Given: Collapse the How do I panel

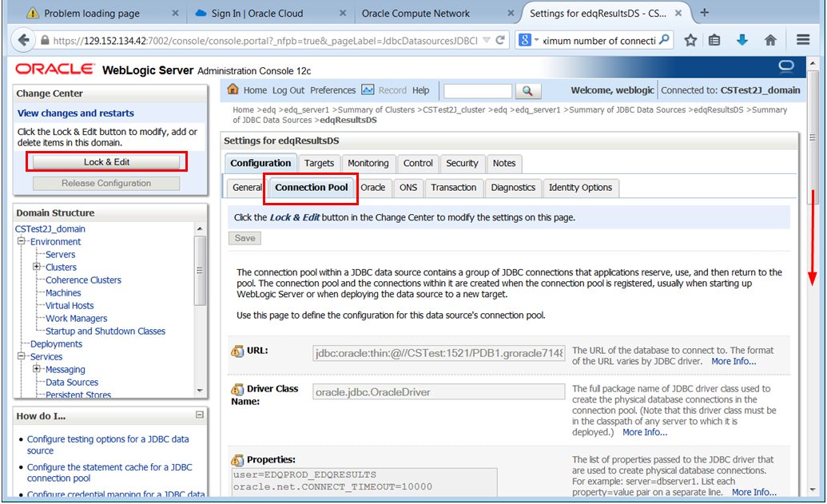Looking at the screenshot, I should [200, 415].
